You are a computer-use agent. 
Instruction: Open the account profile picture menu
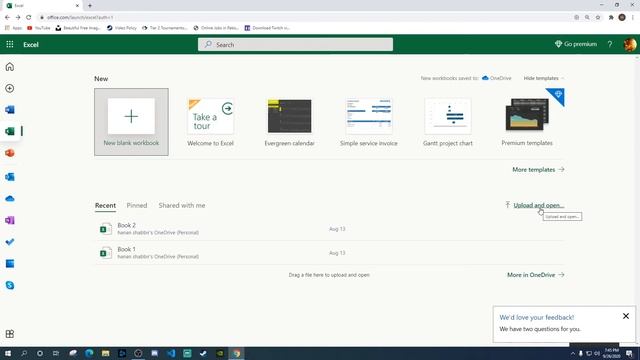click(630, 44)
